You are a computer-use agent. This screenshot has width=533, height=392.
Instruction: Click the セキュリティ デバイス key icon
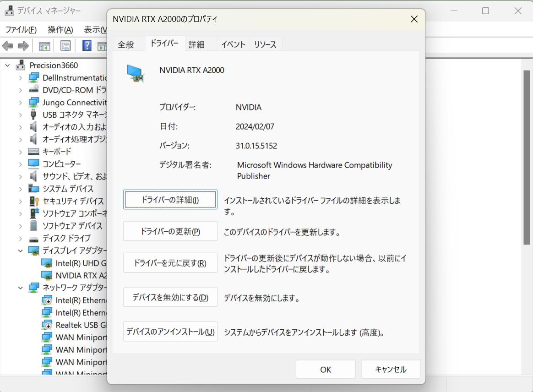34,201
